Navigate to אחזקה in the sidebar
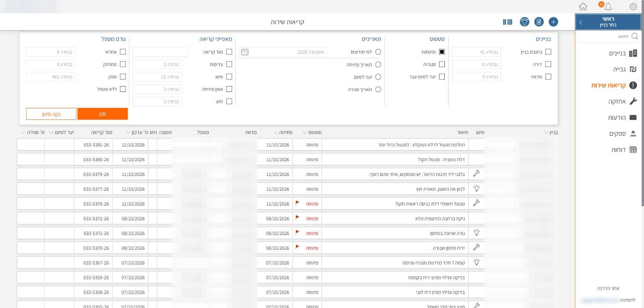 (x=622, y=102)
